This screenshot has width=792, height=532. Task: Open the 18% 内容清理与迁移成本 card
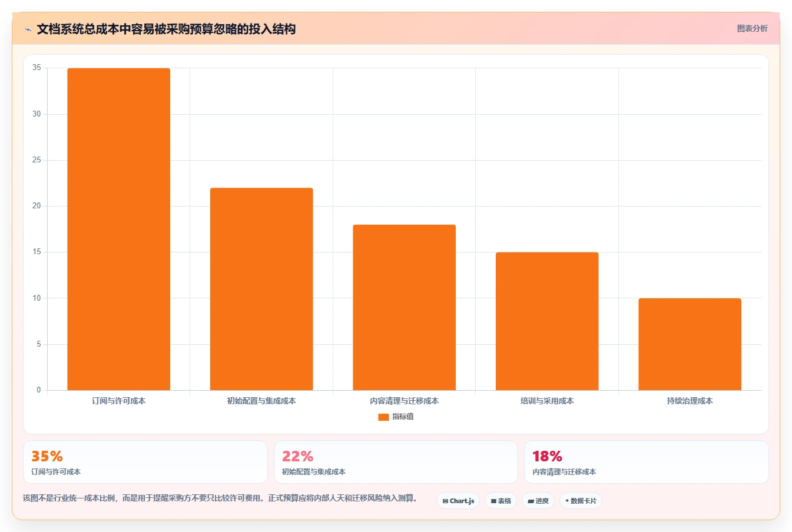click(x=647, y=462)
